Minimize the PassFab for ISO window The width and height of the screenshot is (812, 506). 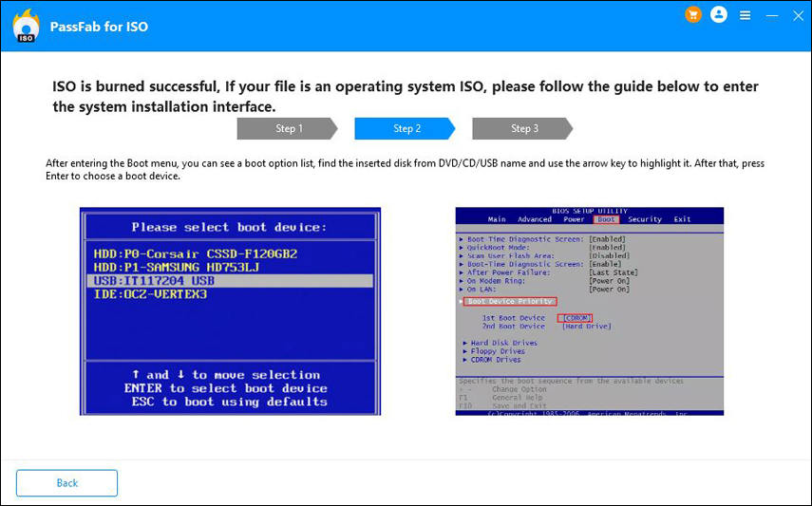tap(771, 15)
